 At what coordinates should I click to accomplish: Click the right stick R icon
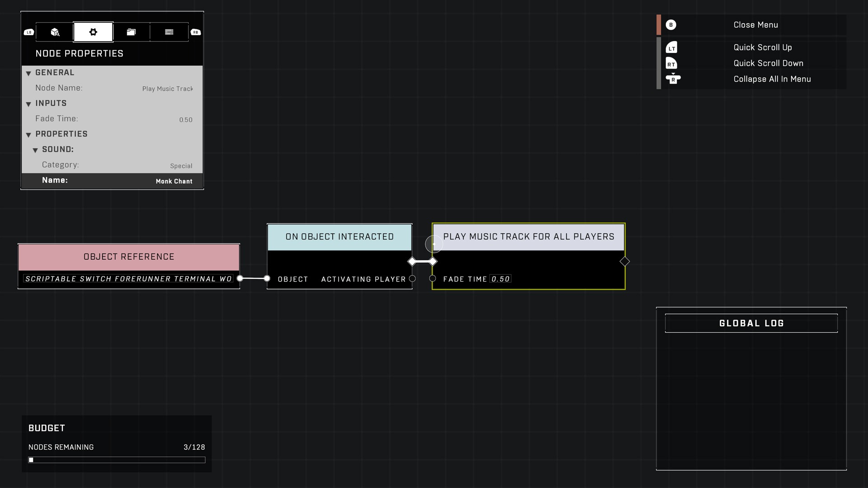click(x=673, y=79)
